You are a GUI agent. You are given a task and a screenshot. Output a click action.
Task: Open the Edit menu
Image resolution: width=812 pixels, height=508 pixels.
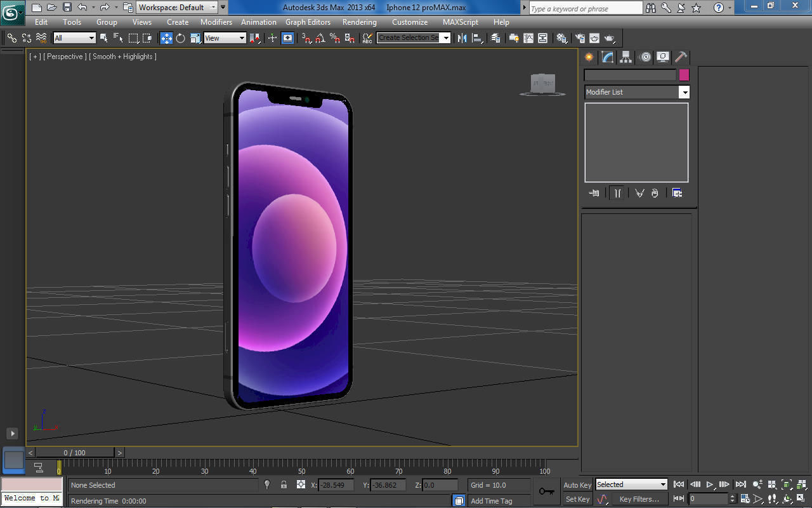41,22
